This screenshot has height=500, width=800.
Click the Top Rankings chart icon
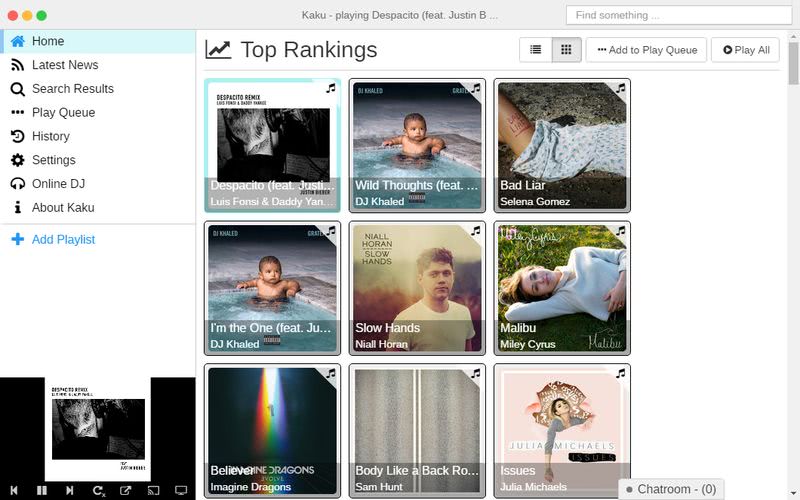[x=218, y=50]
